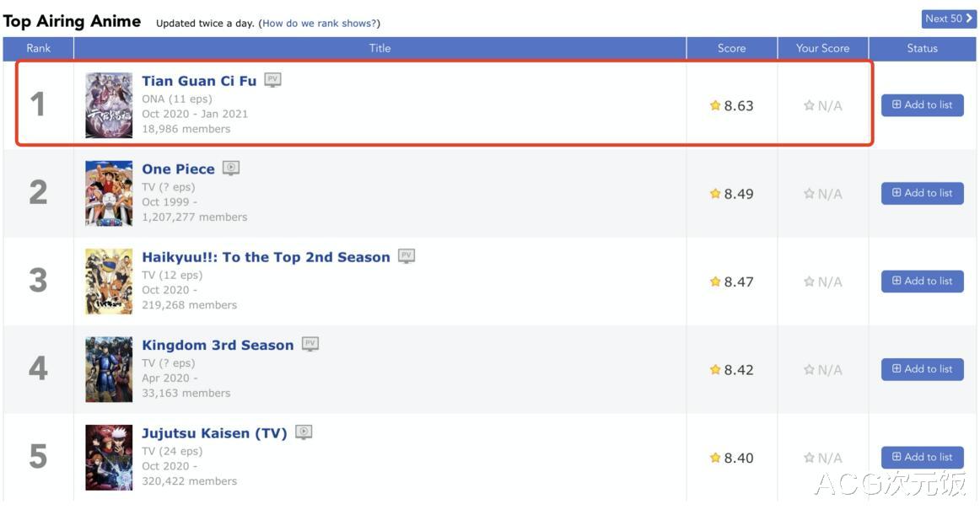Open Haikyuu!! cover thumbnail
This screenshot has height=515, width=980.
tap(109, 282)
